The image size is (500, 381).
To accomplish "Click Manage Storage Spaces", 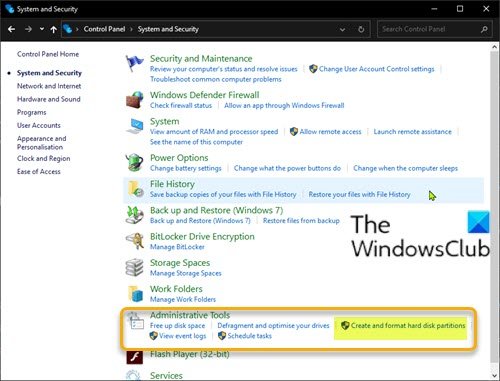I will tap(186, 273).
